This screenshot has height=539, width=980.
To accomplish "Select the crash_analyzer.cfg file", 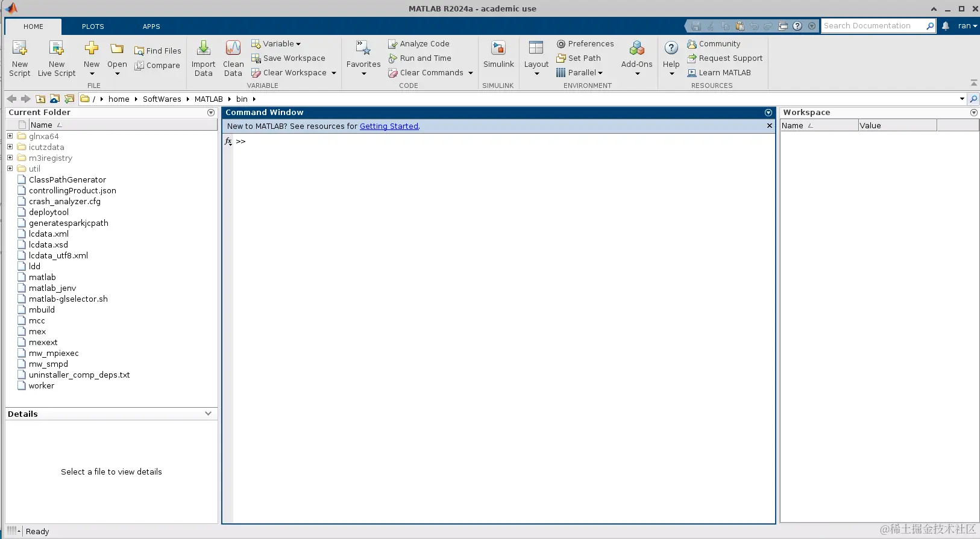I will point(64,201).
